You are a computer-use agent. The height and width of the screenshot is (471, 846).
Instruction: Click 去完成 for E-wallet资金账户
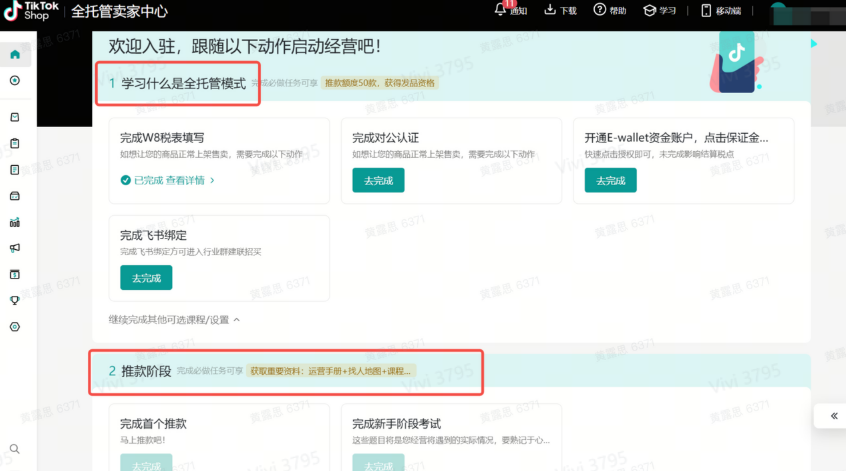coord(610,180)
